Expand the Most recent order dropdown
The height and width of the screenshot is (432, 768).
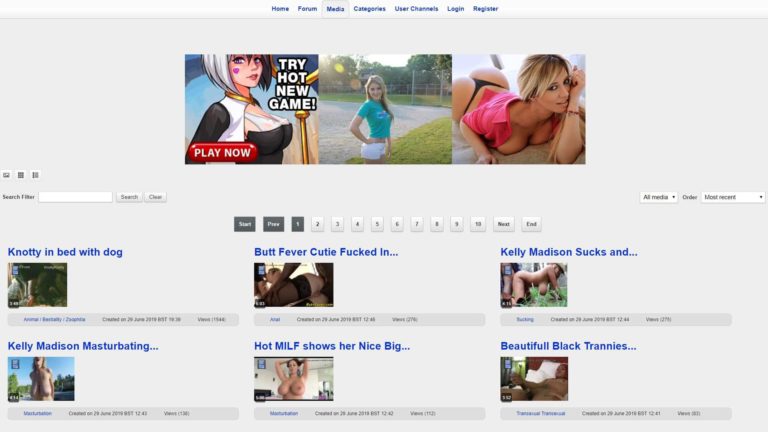[x=732, y=197]
